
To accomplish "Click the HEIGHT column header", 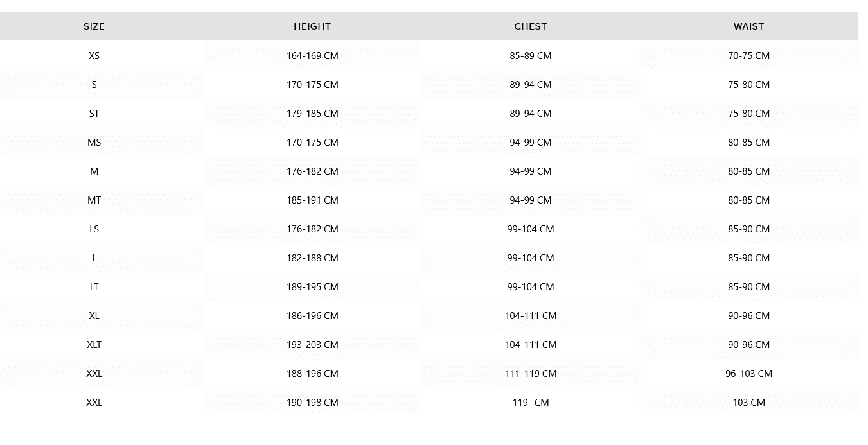I will click(x=312, y=26).
